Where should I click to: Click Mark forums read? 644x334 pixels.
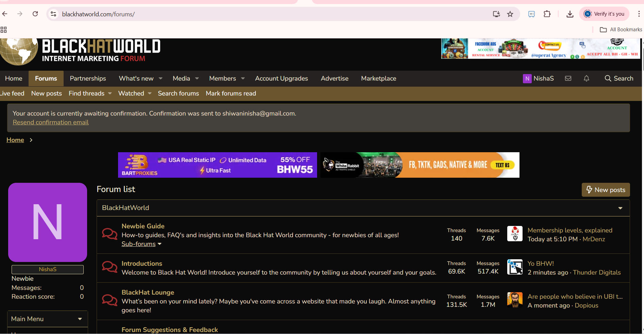point(231,93)
